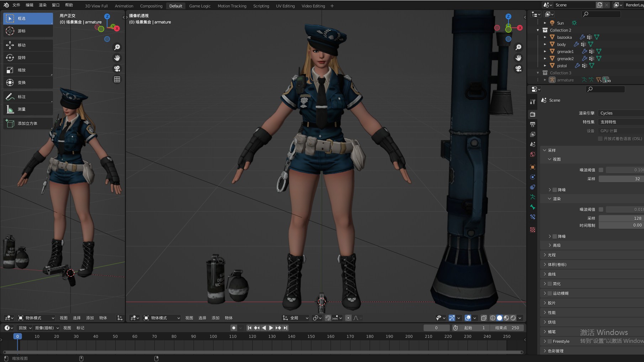
Task: Enable viewport noise threshold checkbox
Action: coord(601,170)
